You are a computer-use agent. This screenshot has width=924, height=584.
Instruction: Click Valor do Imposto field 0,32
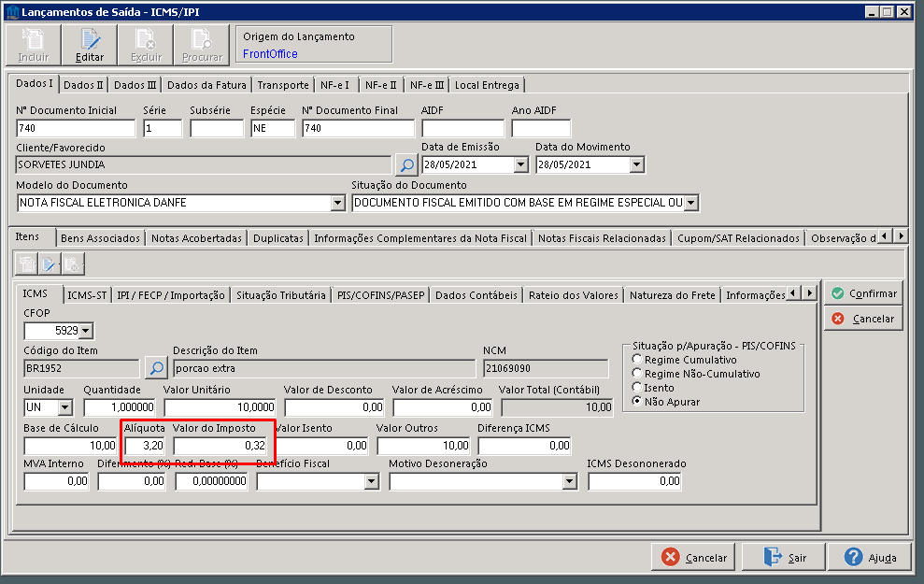tap(220, 446)
